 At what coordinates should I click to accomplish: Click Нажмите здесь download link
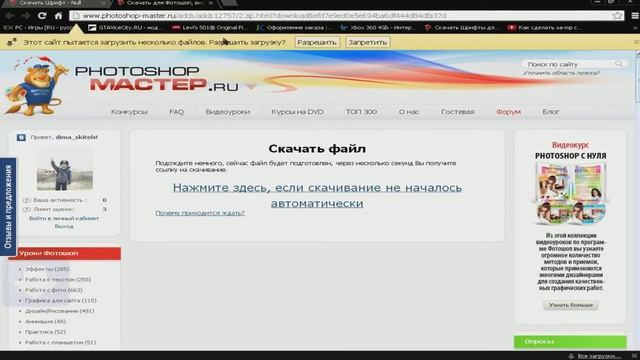[317, 196]
